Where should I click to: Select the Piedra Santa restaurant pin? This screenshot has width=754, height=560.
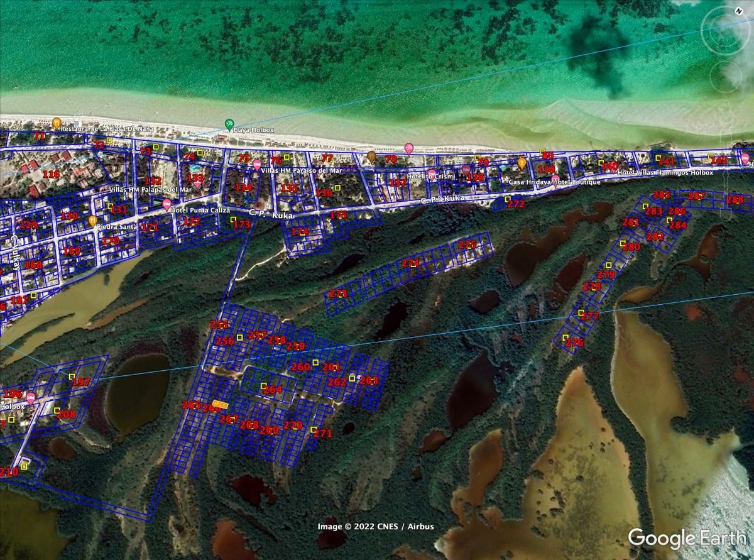(x=92, y=221)
